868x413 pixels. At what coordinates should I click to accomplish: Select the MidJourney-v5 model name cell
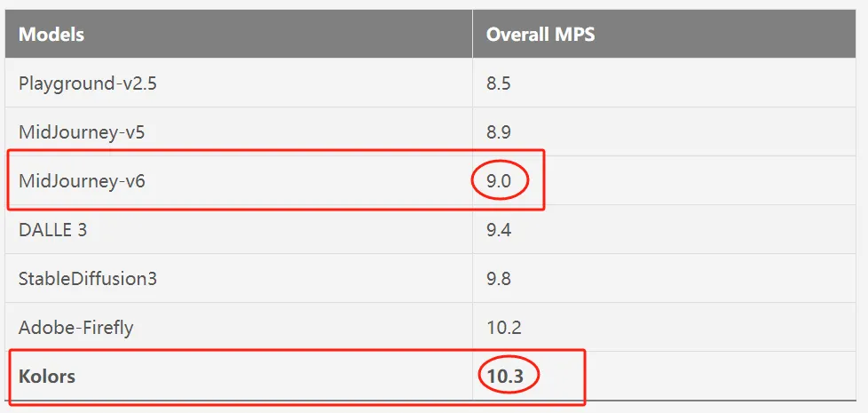81,132
